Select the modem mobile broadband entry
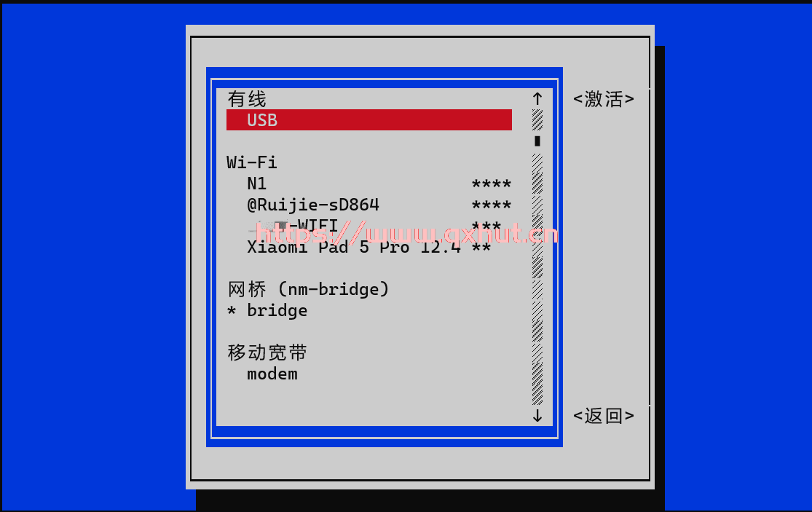The image size is (812, 512). coord(368,374)
